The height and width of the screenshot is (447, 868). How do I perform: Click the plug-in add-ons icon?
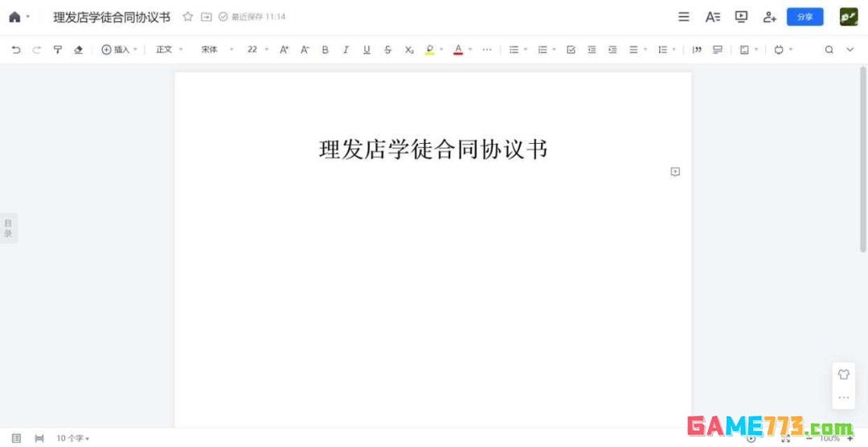pos(779,50)
